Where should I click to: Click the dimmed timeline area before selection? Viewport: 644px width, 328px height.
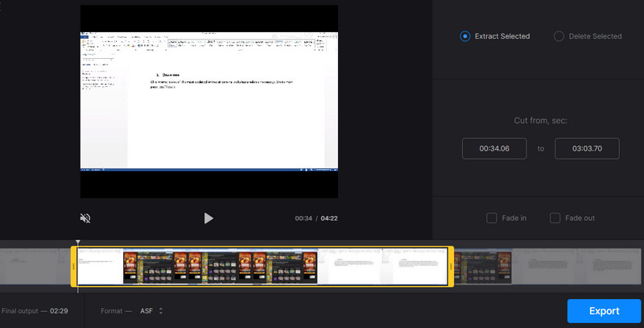click(36, 267)
